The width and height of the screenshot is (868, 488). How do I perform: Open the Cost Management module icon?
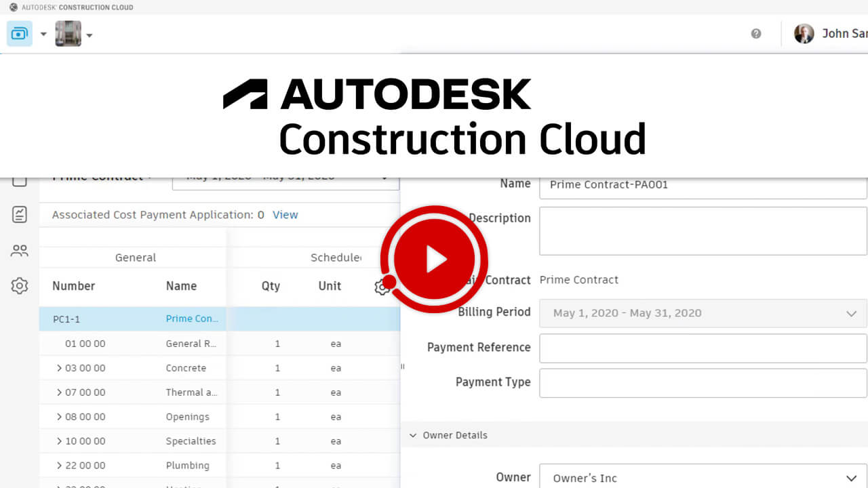(x=20, y=33)
